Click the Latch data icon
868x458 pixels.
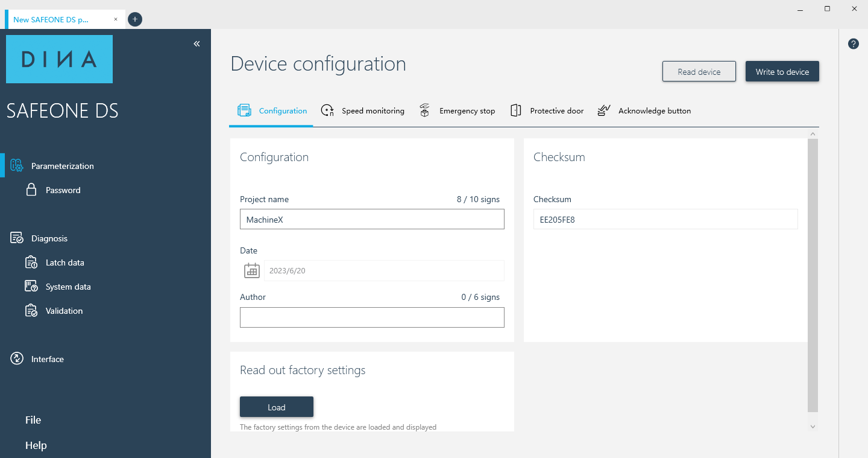(x=31, y=262)
